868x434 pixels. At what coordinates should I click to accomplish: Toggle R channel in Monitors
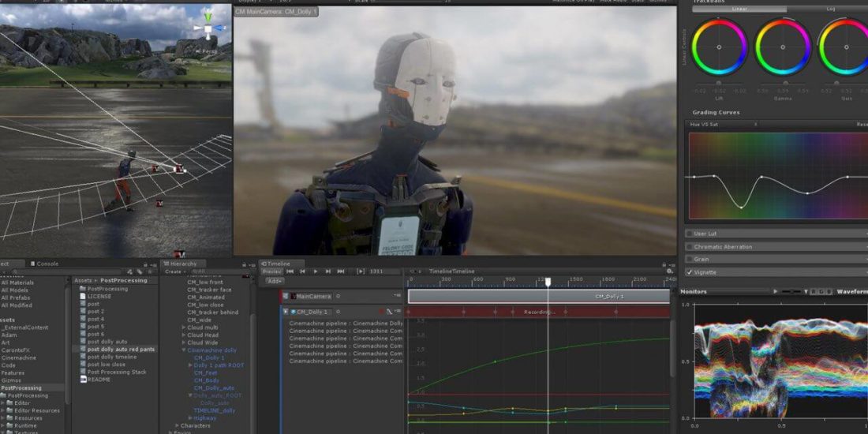[x=814, y=291]
